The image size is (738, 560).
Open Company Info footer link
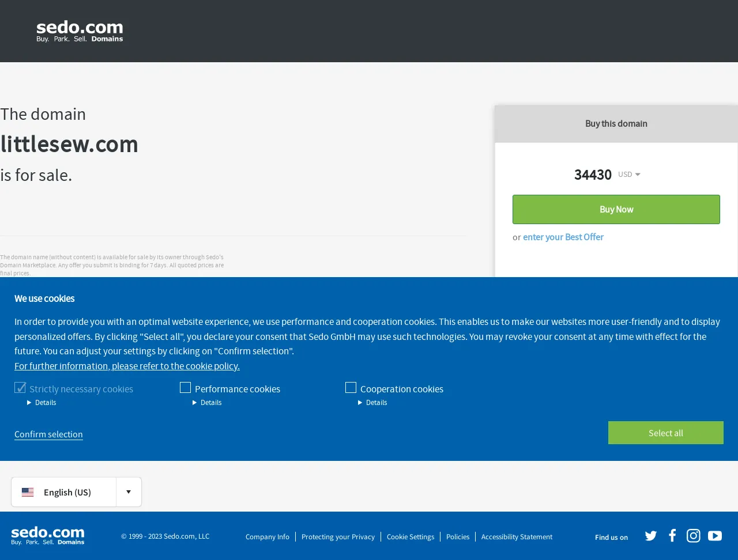(x=268, y=537)
